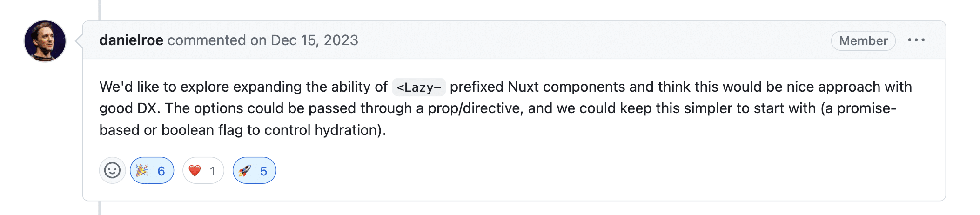Click the word "Nuxt" in the comment

[523, 87]
